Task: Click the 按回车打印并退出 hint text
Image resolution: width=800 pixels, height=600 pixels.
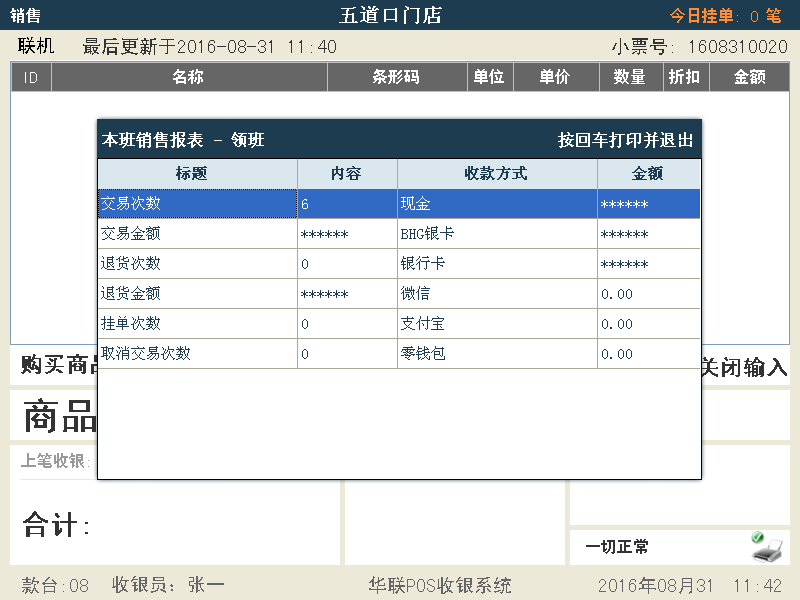Action: pos(626,140)
